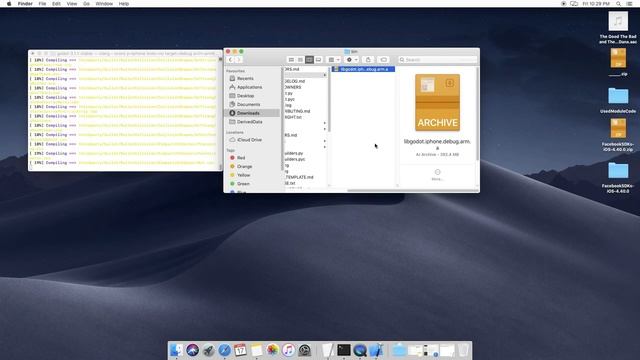640x360 pixels.
Task: Select the Green tag in sidebar
Action: click(x=243, y=184)
